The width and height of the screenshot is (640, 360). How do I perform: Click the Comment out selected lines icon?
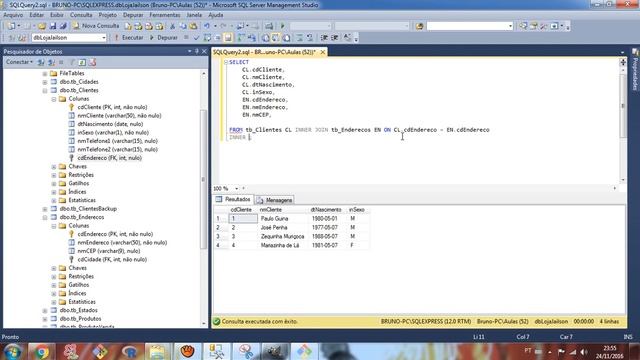click(x=300, y=38)
